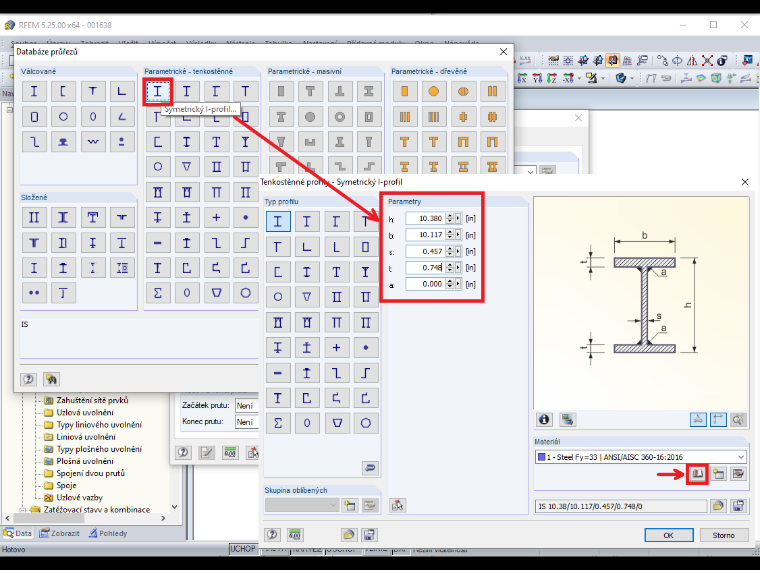Choose rolled L-angle in Válcované group
Viewport: 760px width, 570px height.
[122, 91]
